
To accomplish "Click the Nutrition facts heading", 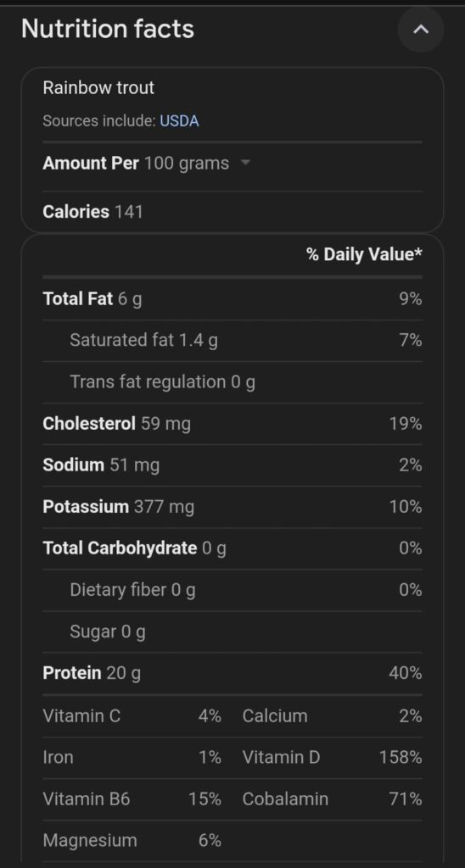I will (x=108, y=29).
